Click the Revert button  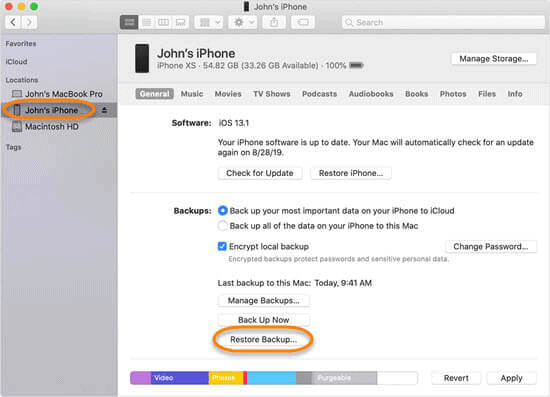456,378
